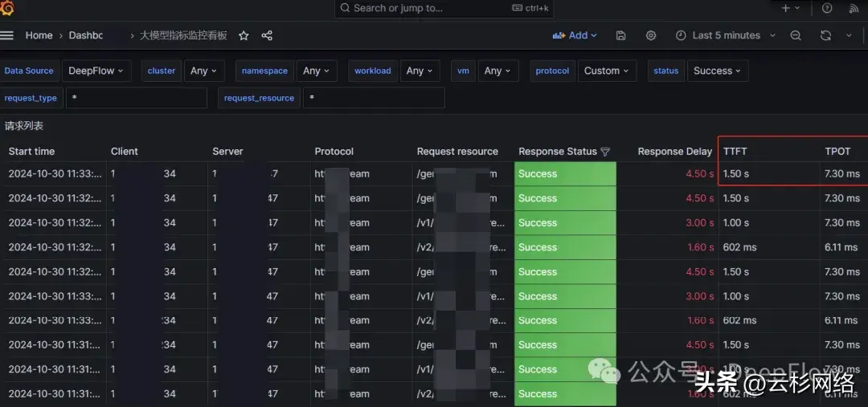Viewport: 868px width, 407px height.
Task: Click the share dashboard icon
Action: 267,35
